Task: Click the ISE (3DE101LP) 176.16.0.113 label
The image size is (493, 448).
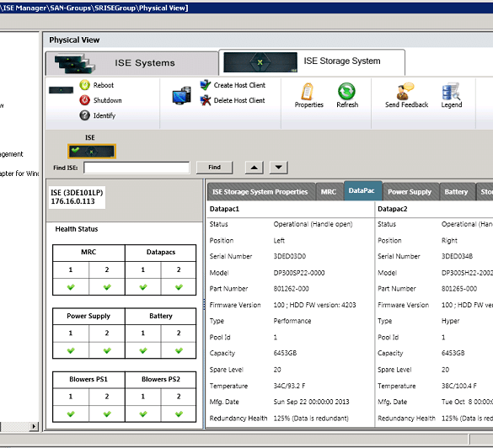Action: (x=77, y=197)
